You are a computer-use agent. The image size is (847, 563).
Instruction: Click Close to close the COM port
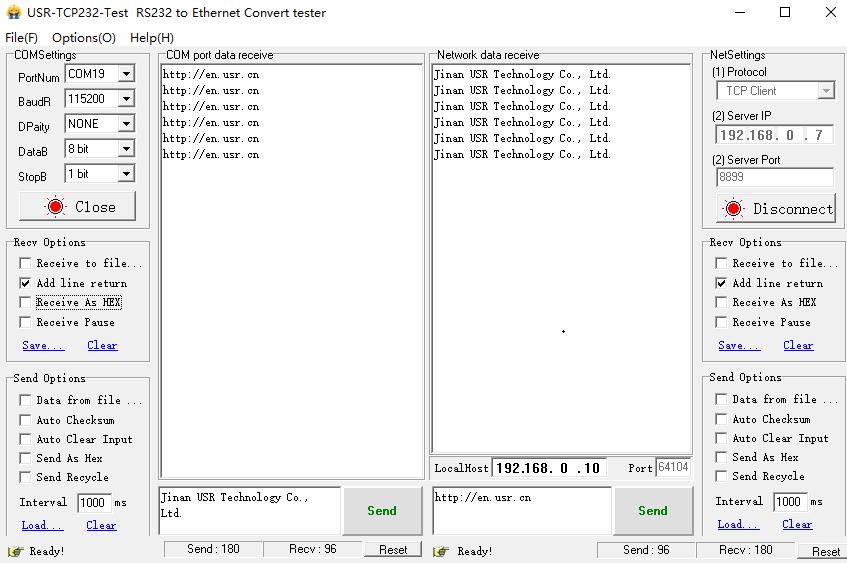(x=77, y=206)
